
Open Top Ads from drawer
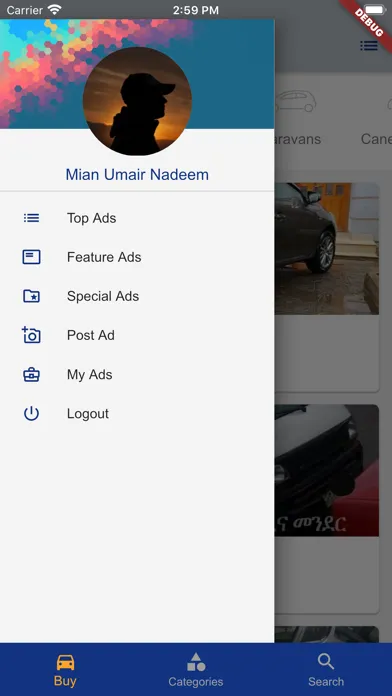pyautogui.click(x=137, y=218)
